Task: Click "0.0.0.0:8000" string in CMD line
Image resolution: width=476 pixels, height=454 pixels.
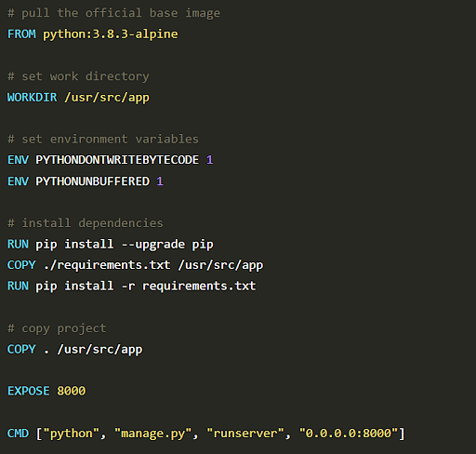Action: (349, 434)
